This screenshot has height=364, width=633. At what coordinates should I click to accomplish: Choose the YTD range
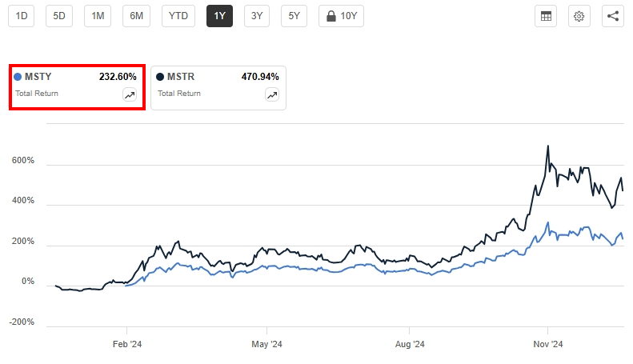pos(178,16)
